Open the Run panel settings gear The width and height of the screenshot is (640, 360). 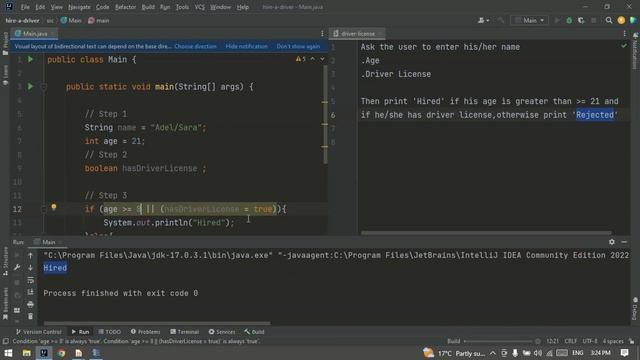[x=611, y=242]
